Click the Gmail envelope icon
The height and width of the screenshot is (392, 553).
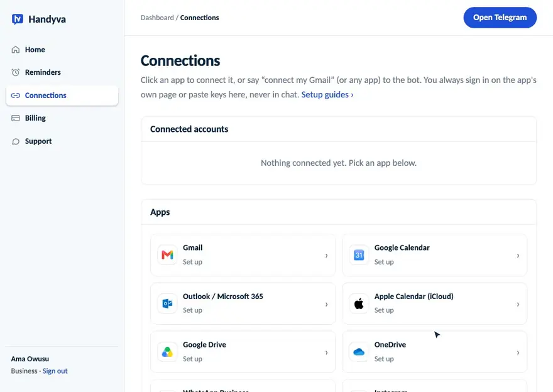coord(167,255)
